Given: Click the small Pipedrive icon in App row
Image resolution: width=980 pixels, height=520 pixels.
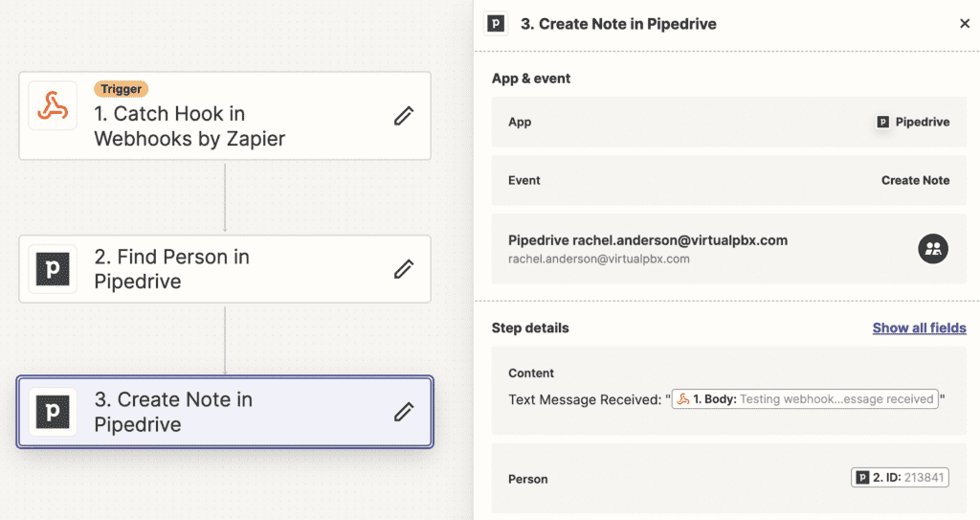Looking at the screenshot, I should (x=882, y=122).
